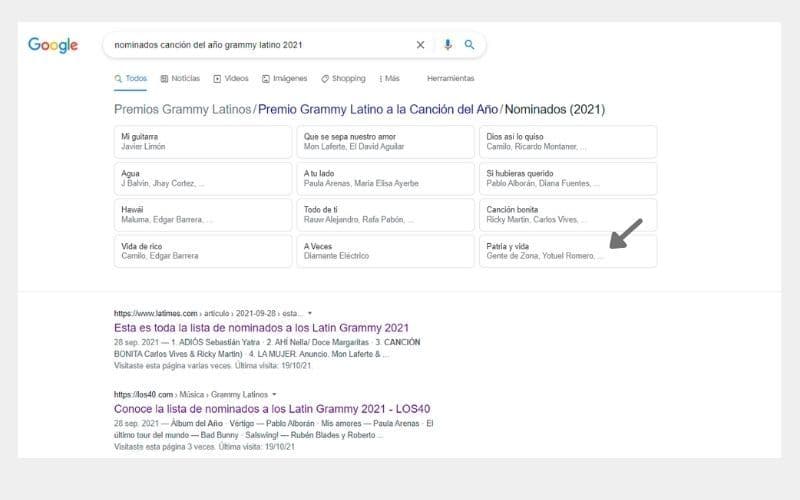
Task: Click the los40.com URL breadcrumb
Action: click(x=191, y=394)
